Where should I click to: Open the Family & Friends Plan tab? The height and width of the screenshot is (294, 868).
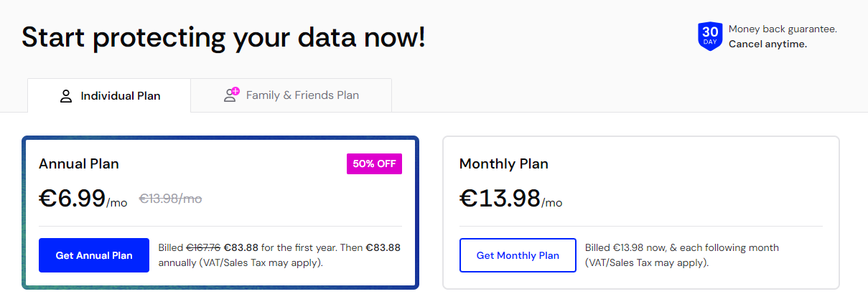pyautogui.click(x=291, y=95)
